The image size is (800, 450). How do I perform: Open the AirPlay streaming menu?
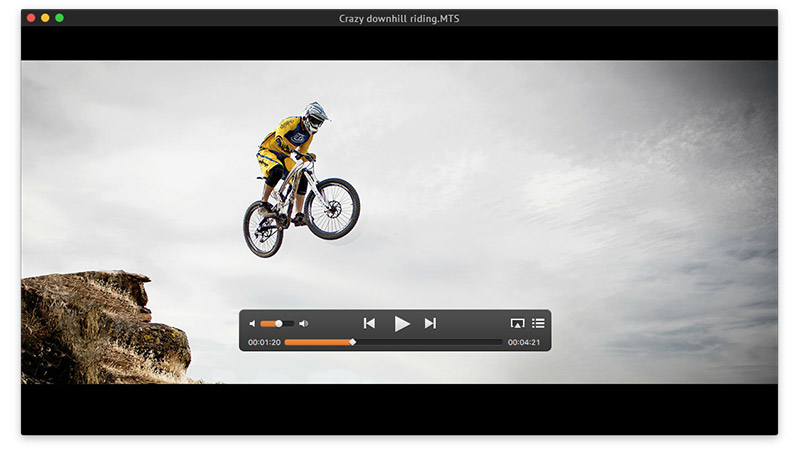coord(517,323)
